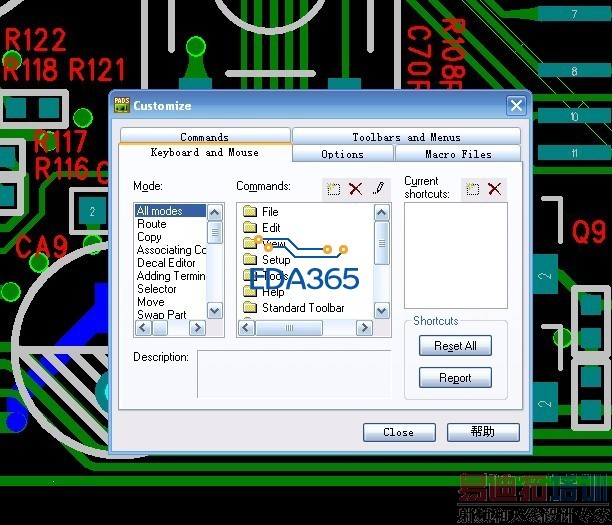The image size is (612, 525).
Task: Click the Commands vertical scrollbar thumb
Action: [382, 243]
